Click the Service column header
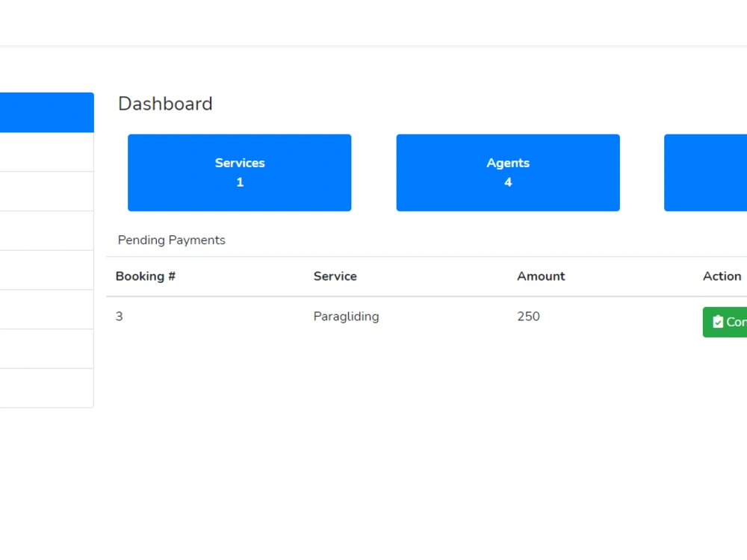The image size is (747, 560). pyautogui.click(x=335, y=276)
